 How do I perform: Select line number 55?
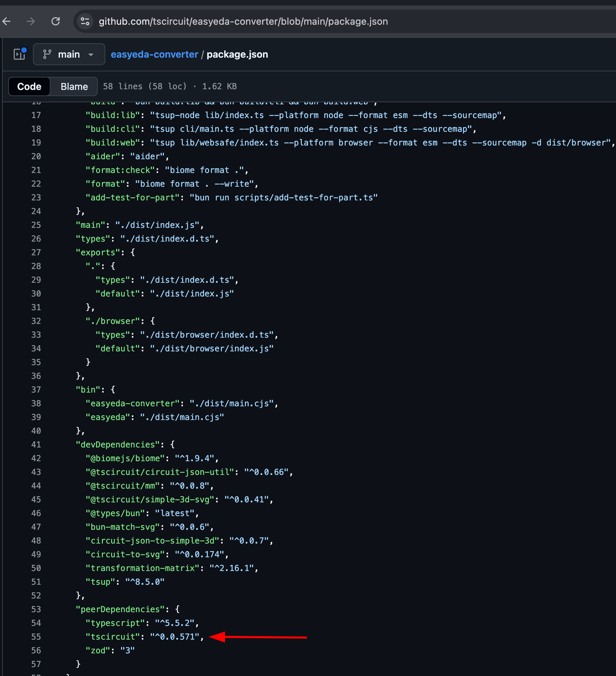coord(36,637)
